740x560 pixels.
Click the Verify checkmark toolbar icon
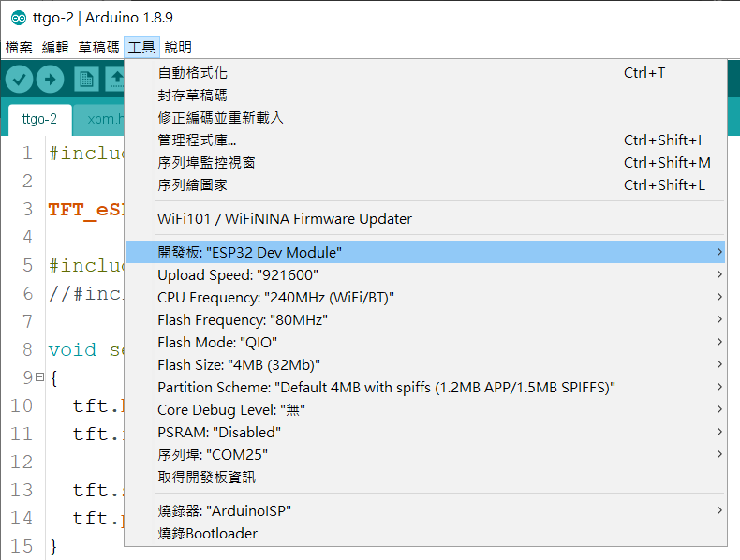(x=19, y=79)
